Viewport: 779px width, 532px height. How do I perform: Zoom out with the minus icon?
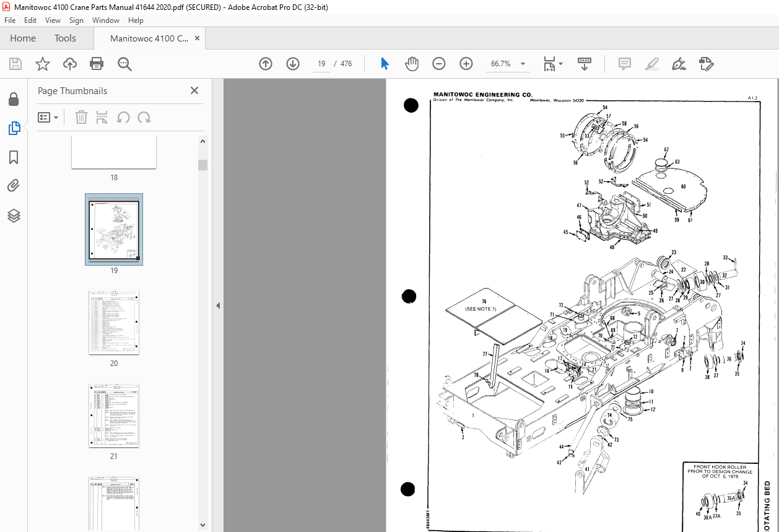point(439,64)
